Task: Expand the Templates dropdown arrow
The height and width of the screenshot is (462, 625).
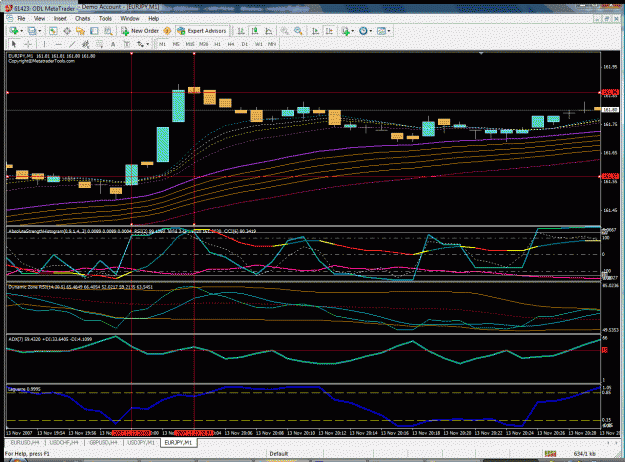Action: pyautogui.click(x=389, y=31)
